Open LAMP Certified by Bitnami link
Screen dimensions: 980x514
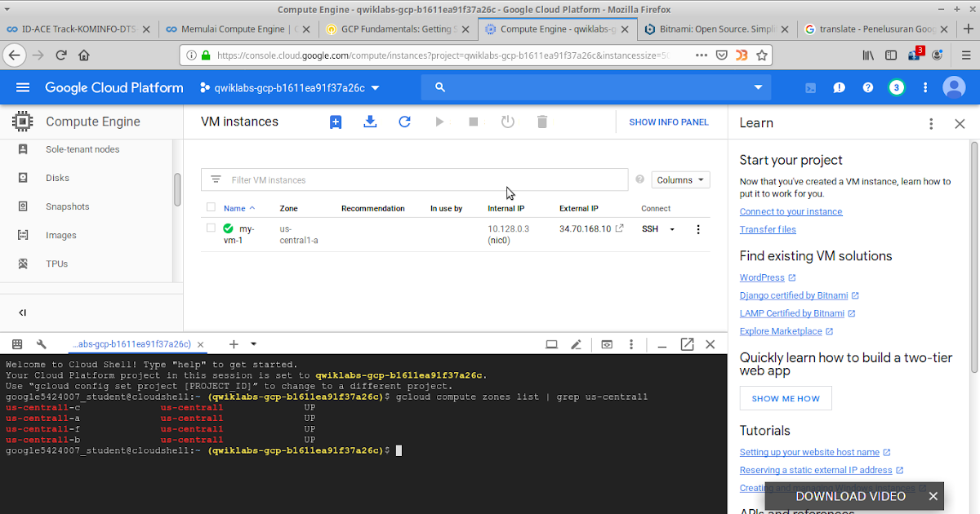pyautogui.click(x=791, y=313)
